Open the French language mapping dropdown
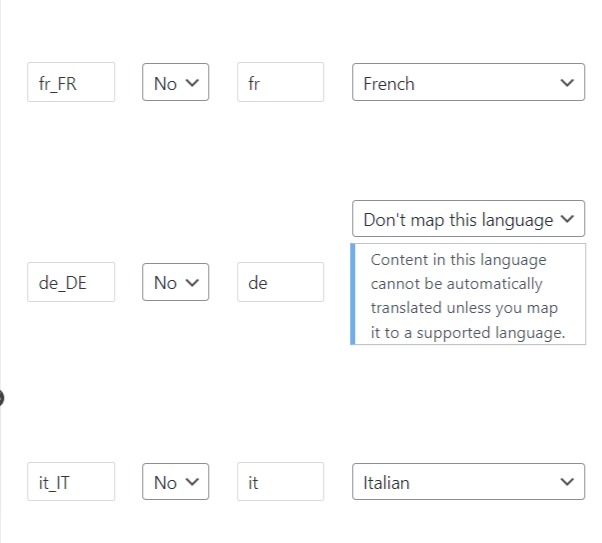The width and height of the screenshot is (602, 543). click(468, 83)
